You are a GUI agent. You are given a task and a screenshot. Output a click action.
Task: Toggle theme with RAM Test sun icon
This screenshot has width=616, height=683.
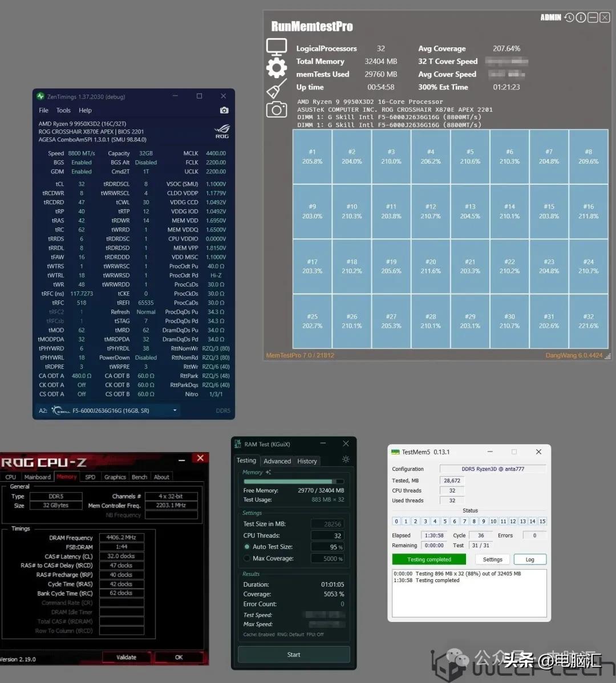346,460
